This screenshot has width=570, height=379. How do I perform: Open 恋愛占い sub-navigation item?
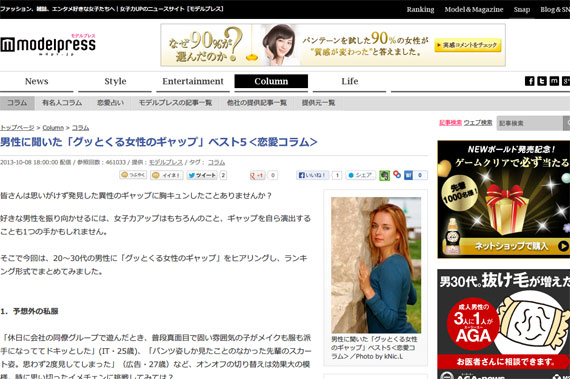110,103
